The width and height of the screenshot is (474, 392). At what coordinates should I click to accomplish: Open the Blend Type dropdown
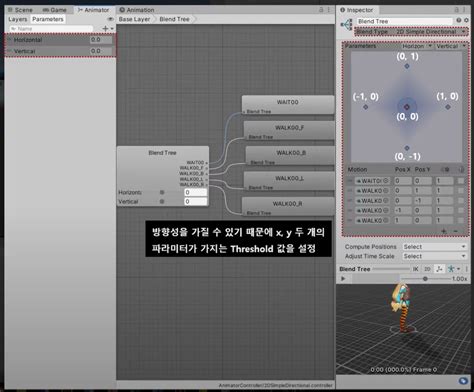click(x=412, y=32)
